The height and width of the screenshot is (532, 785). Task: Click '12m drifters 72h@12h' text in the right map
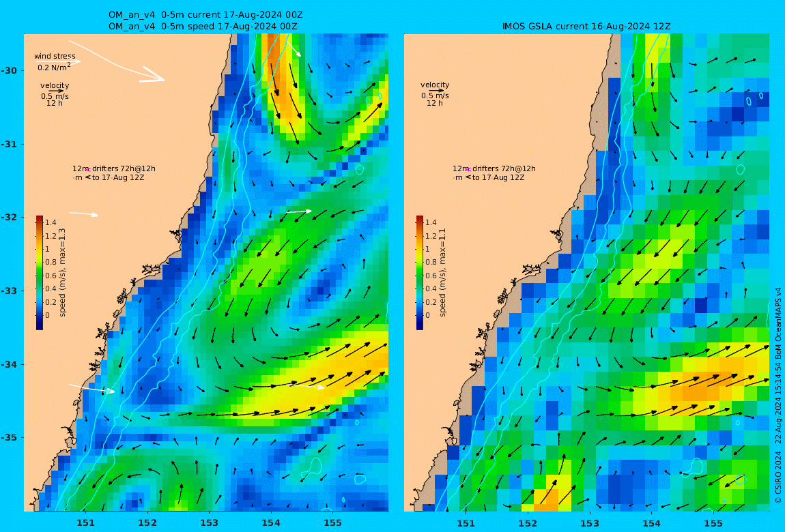click(x=494, y=168)
